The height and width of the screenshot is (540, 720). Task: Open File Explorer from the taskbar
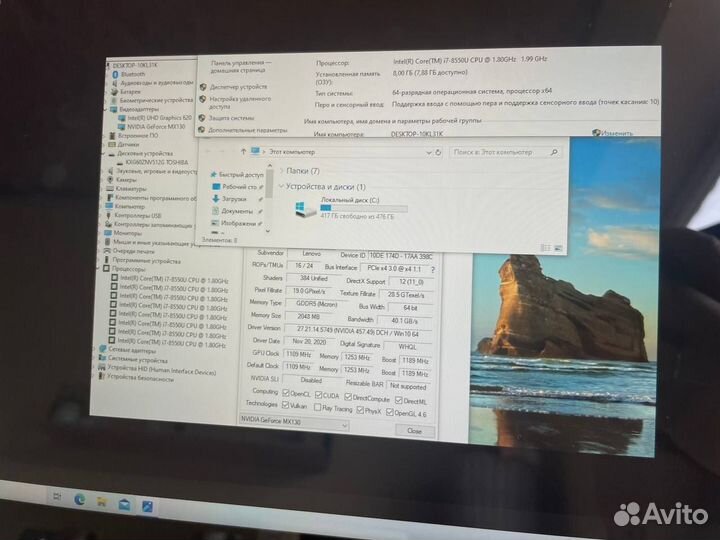[x=102, y=502]
